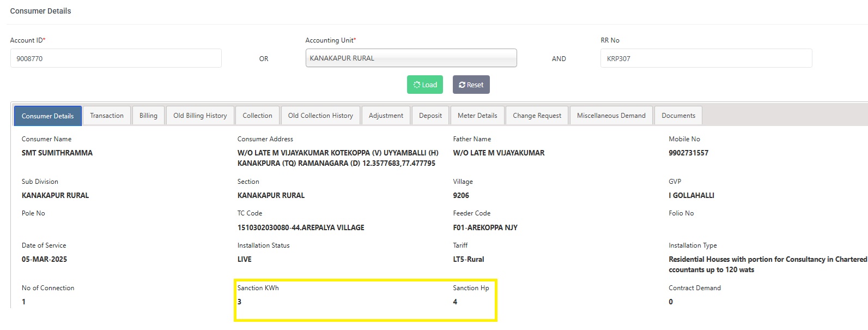Show the Documents tab
Screen dimensions: 868x330
coord(678,116)
